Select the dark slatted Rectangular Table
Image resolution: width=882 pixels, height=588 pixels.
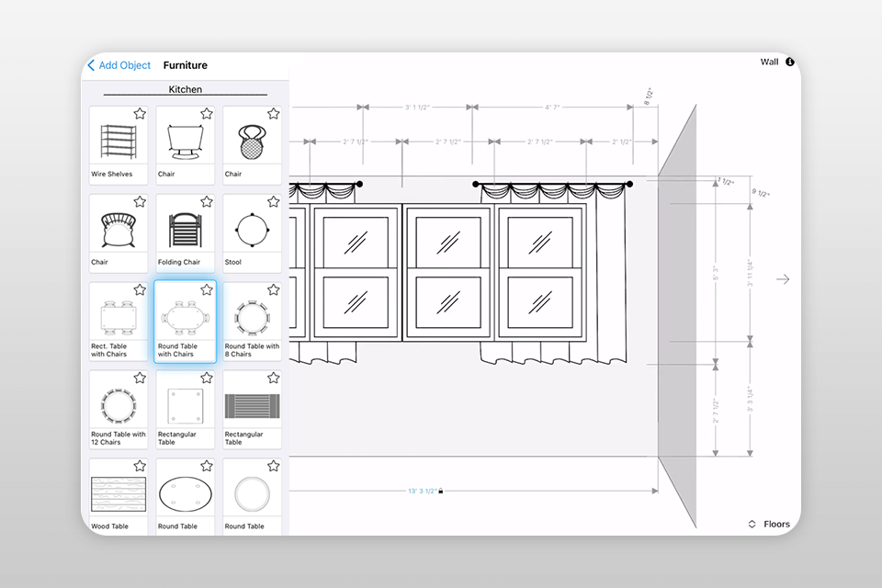click(x=252, y=410)
